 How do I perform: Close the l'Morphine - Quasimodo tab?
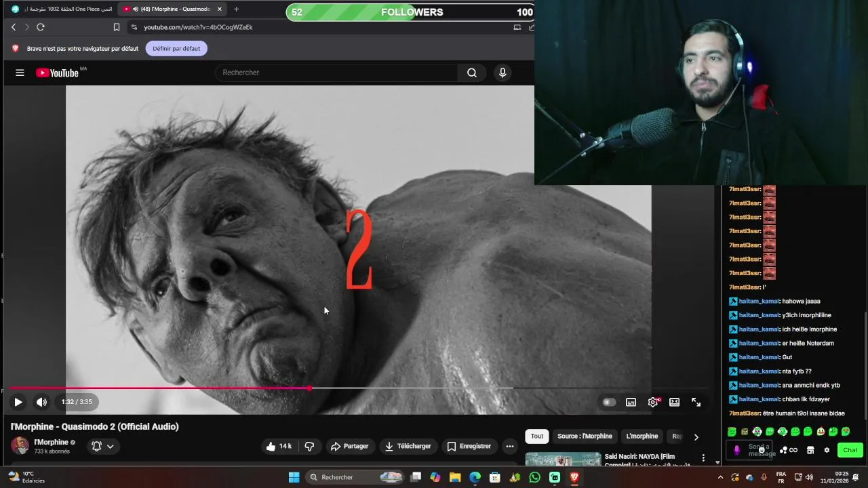[219, 9]
